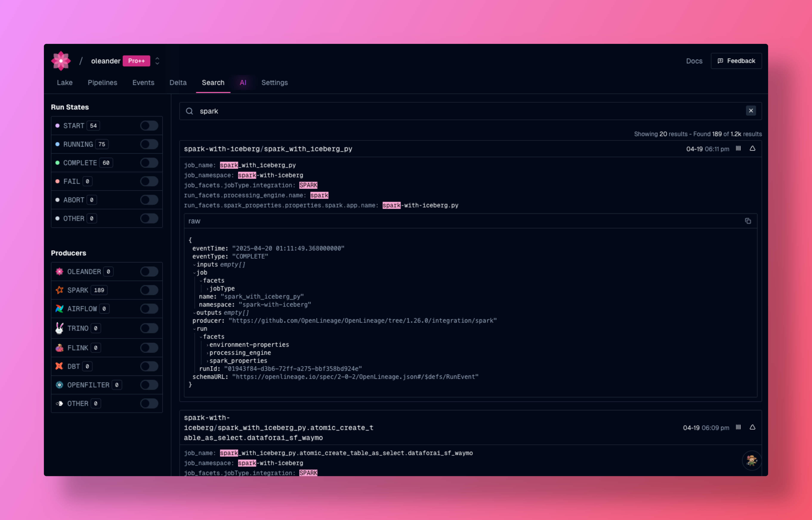
Task: Clear the search with the X button
Action: [750, 111]
